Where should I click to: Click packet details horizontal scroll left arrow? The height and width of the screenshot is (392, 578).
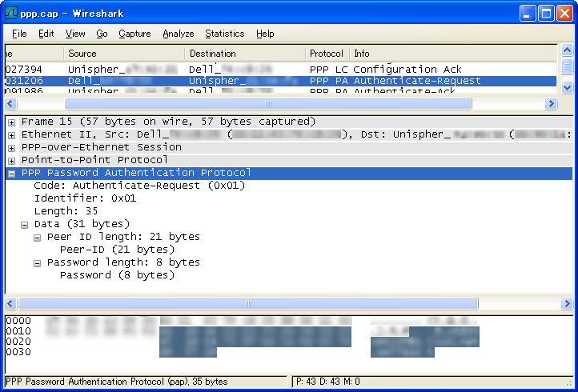click(x=10, y=304)
